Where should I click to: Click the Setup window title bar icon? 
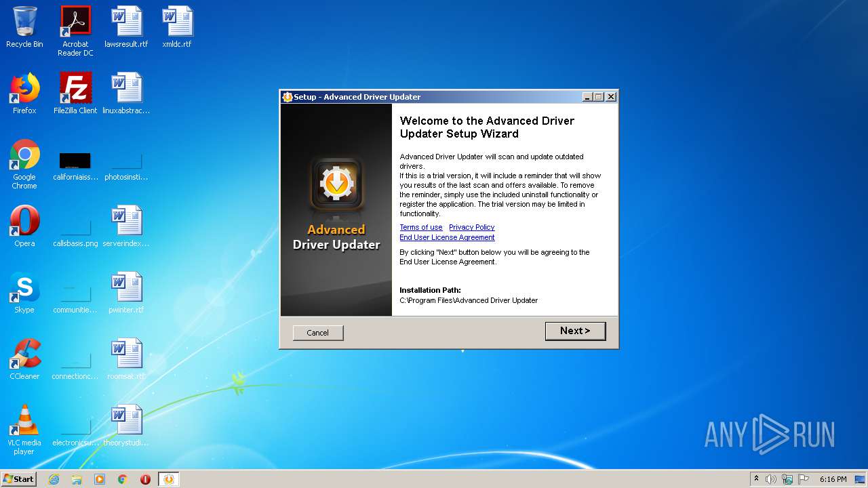[288, 97]
